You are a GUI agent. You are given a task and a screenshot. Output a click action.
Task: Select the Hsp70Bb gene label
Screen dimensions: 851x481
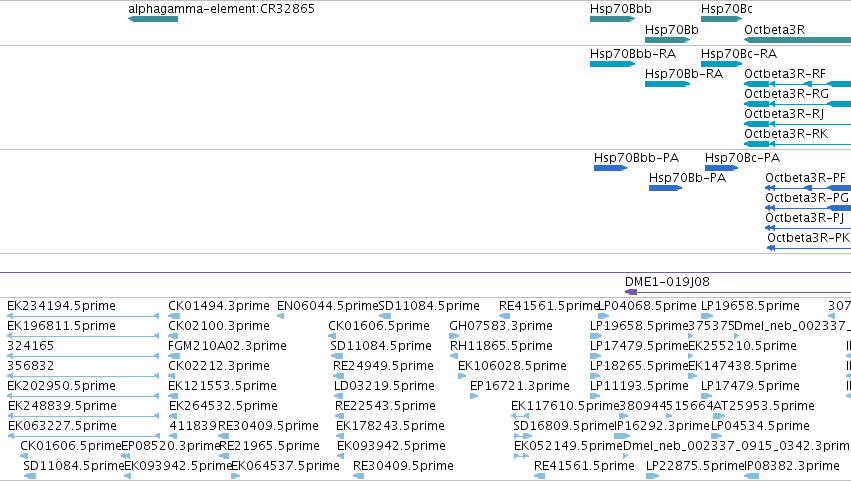pyautogui.click(x=671, y=30)
